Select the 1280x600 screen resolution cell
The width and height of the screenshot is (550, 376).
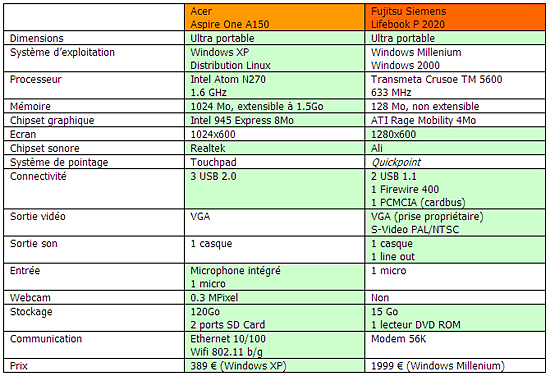(455, 134)
